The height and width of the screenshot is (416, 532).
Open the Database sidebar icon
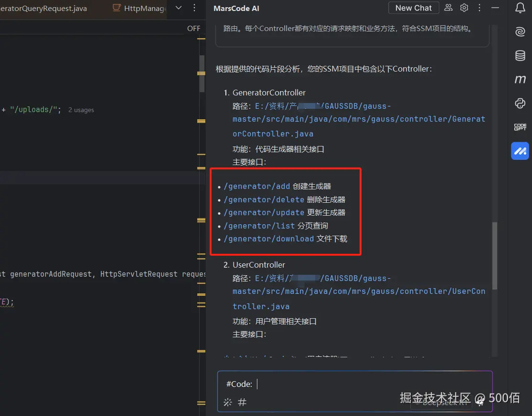click(x=520, y=55)
